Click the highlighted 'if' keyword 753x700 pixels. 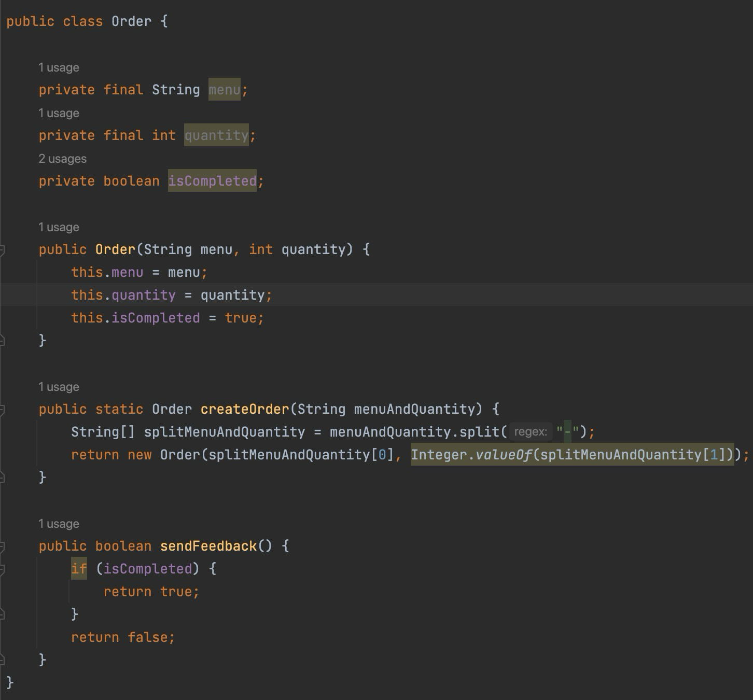[79, 569]
